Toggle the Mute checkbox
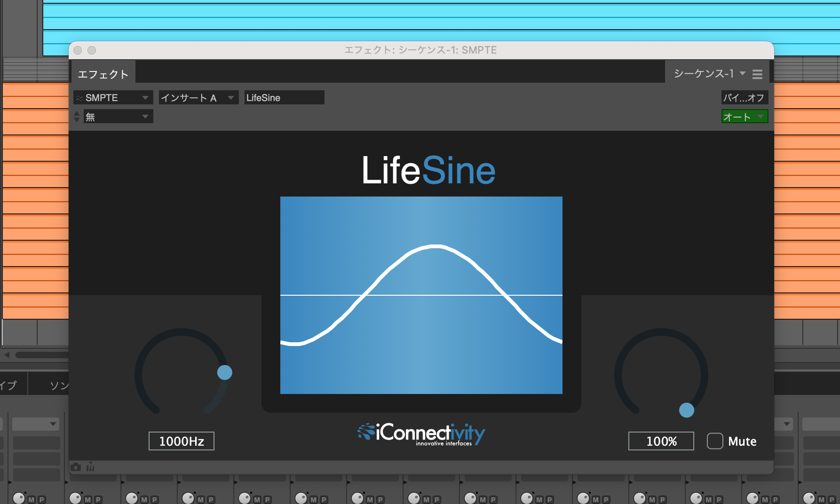 [715, 441]
